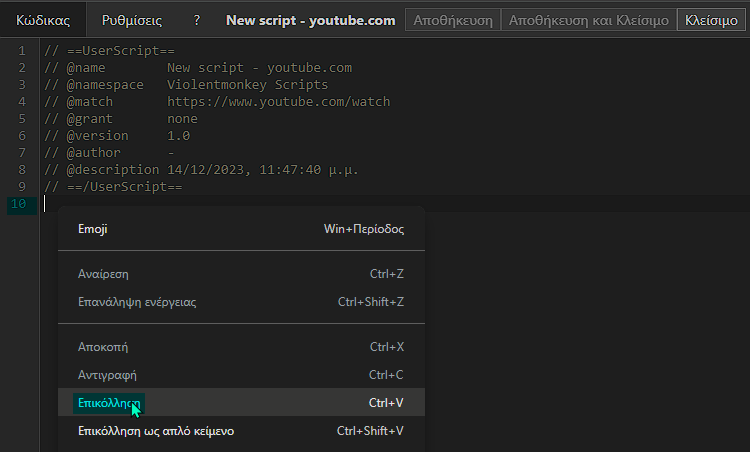Click the @description line in the editor
750x452 pixels.
tap(201, 169)
